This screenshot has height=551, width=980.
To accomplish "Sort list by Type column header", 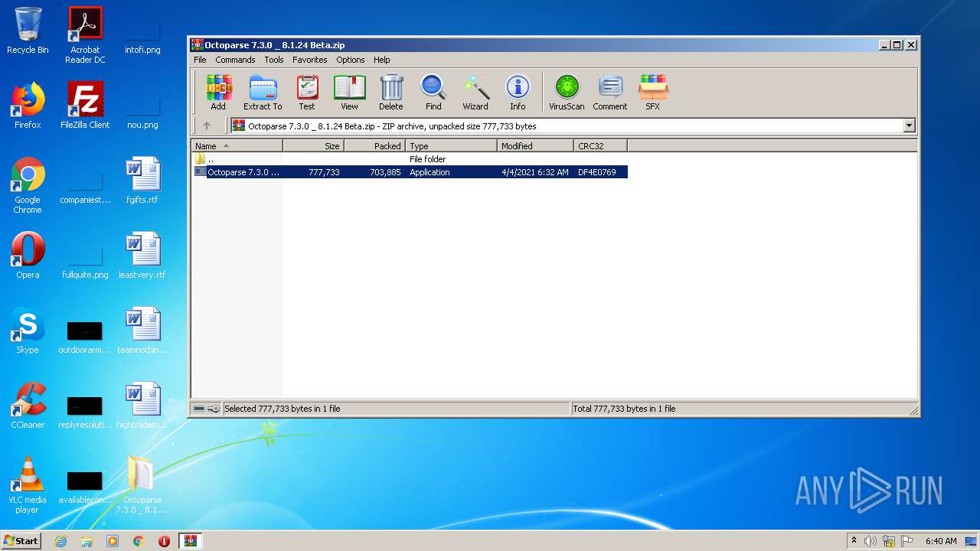I will click(452, 145).
